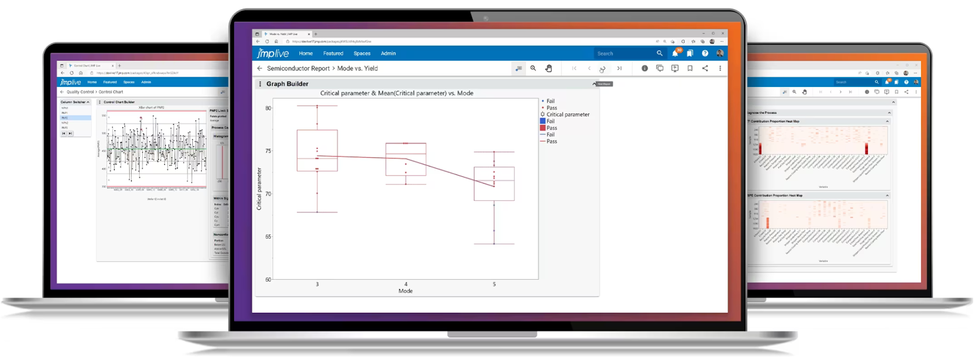Open notifications bell in center window
The image size is (980, 363).
pyautogui.click(x=675, y=53)
